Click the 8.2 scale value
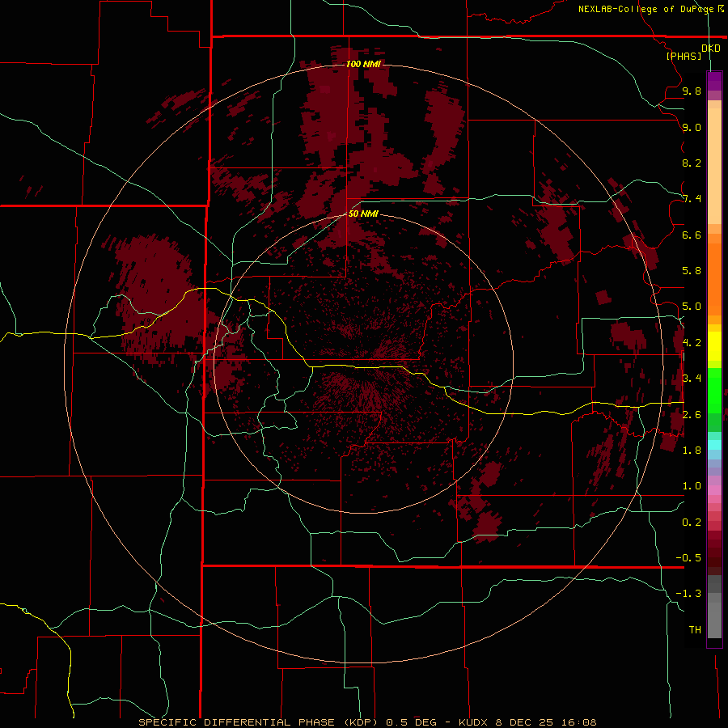The image size is (728, 728). pos(692,163)
